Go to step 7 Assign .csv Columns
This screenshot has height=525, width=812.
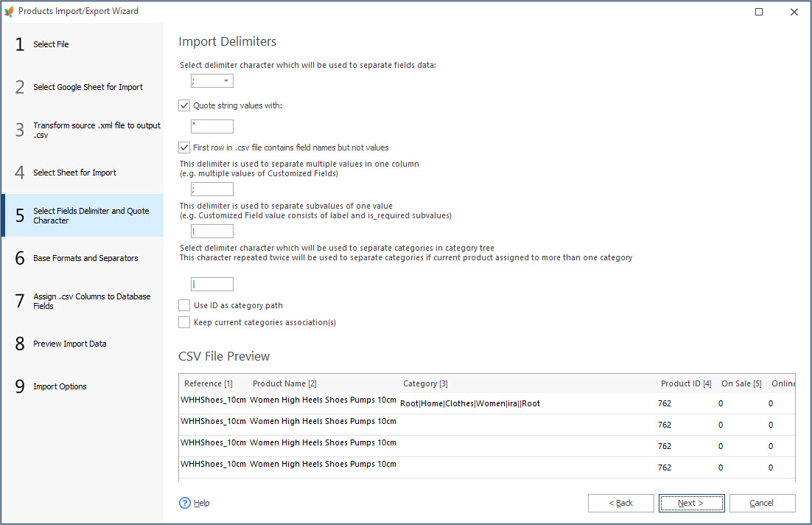[83, 301]
